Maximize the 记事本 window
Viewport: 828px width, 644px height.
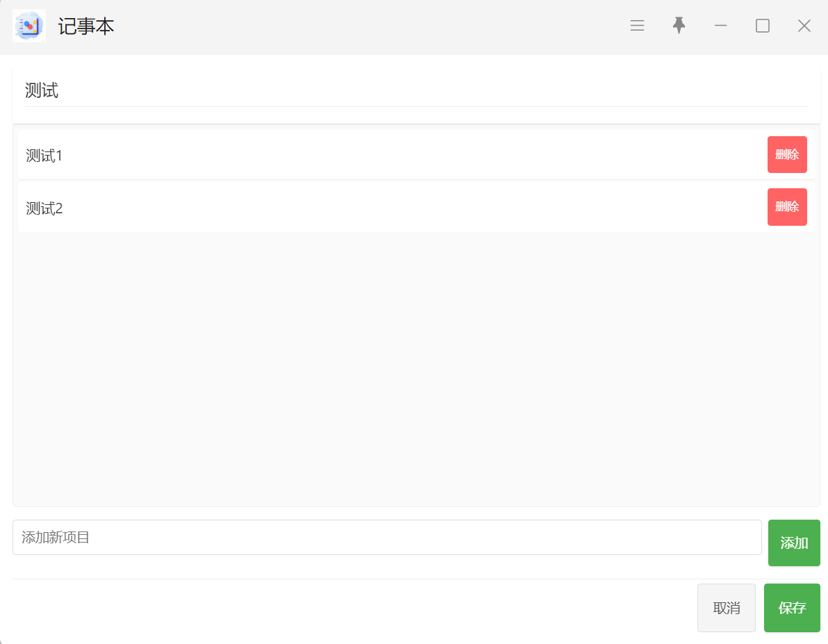pyautogui.click(x=762, y=26)
